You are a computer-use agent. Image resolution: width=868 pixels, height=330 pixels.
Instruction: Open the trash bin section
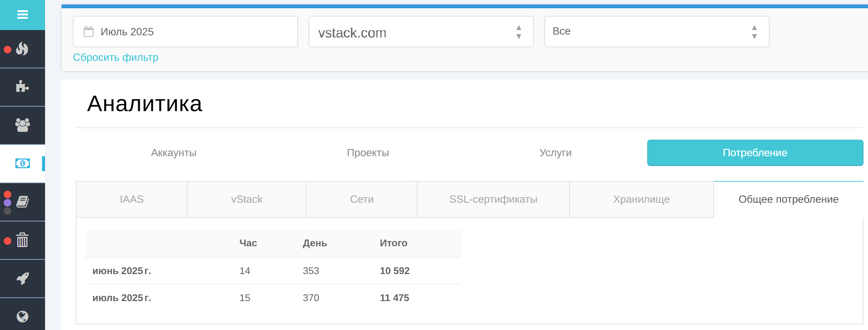pyautogui.click(x=23, y=240)
